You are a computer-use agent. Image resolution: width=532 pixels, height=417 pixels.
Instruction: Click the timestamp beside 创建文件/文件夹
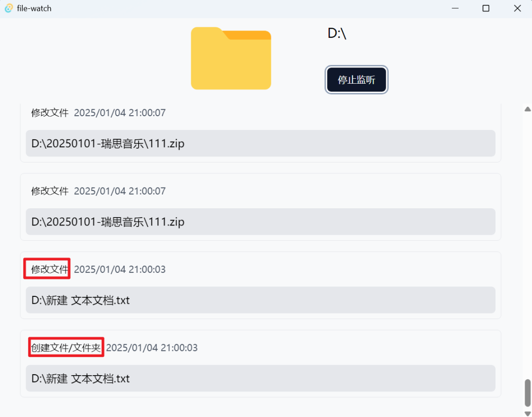[152, 348]
